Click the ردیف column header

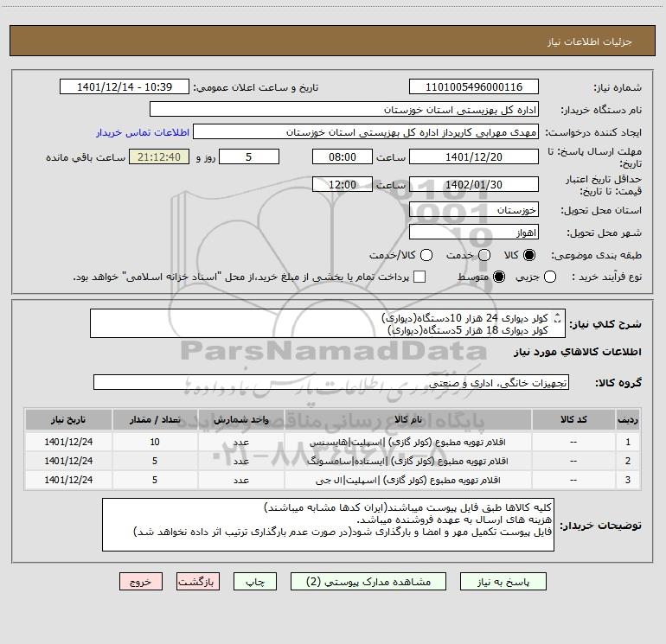click(628, 419)
